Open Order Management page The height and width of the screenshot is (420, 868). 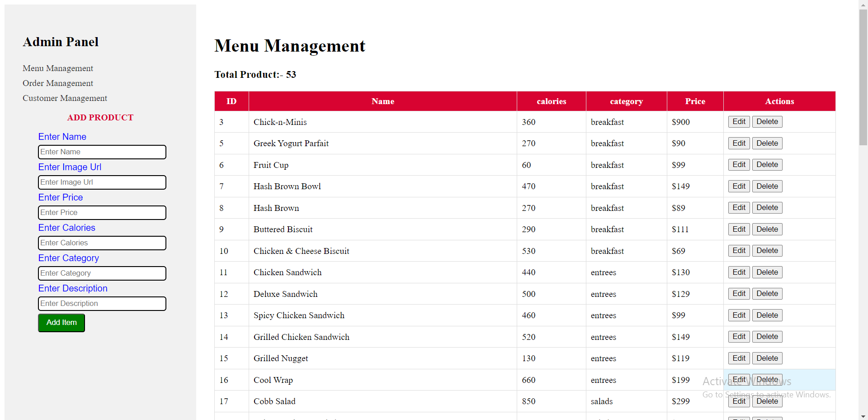(58, 83)
